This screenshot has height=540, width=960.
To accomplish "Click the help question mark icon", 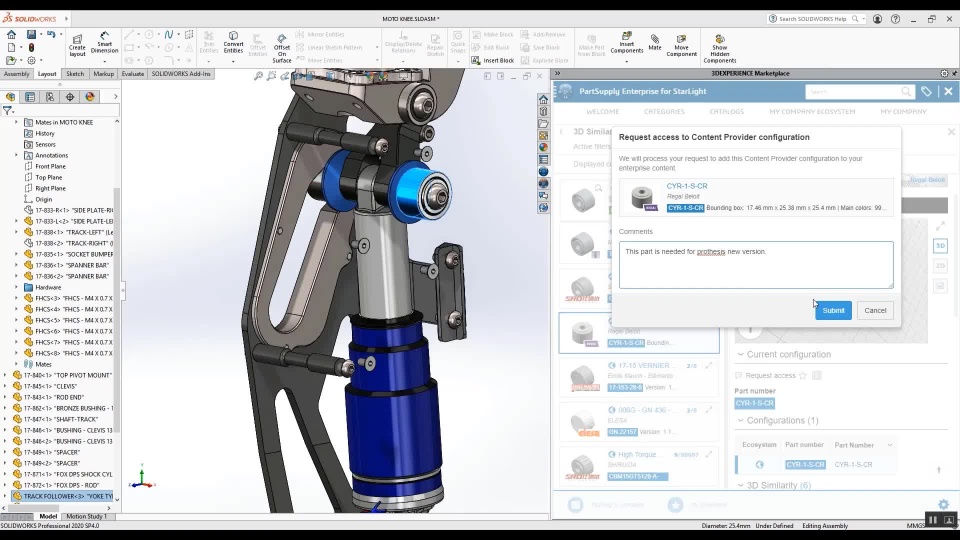I will (x=895, y=19).
